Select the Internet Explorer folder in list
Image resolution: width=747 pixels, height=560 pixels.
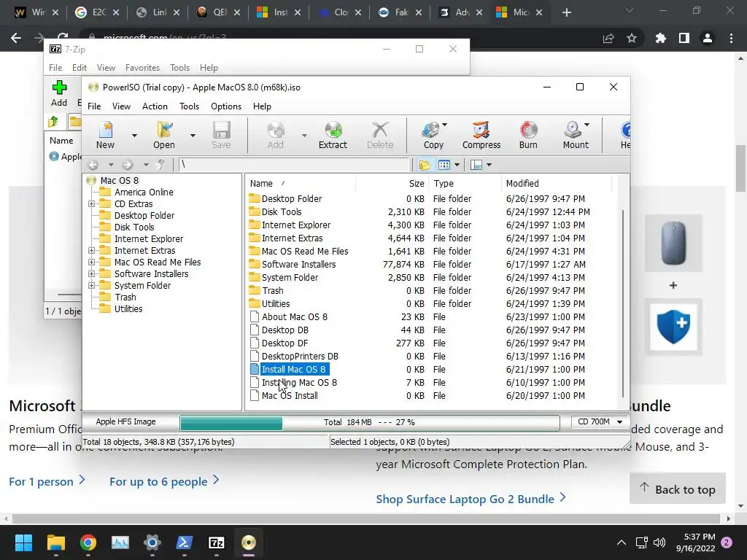click(295, 225)
